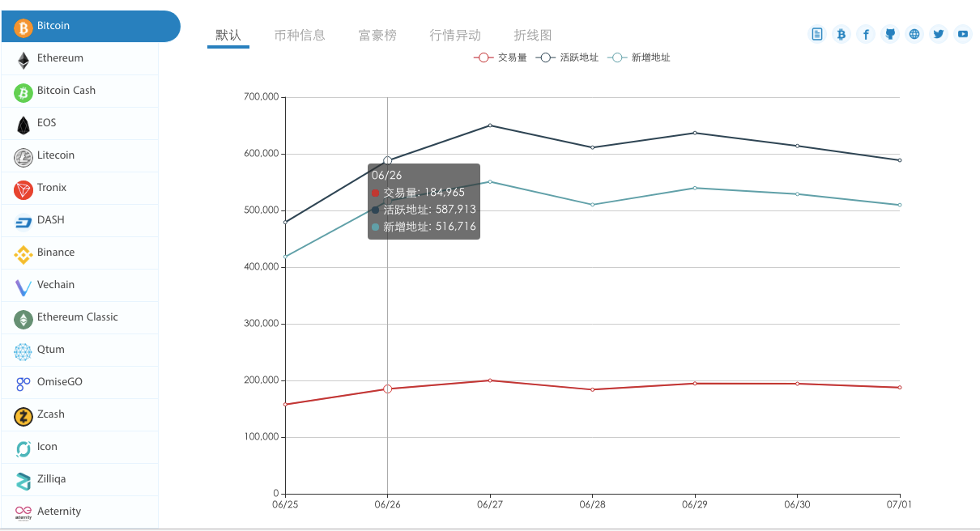Click the tooltip date 06/26

(x=387, y=175)
